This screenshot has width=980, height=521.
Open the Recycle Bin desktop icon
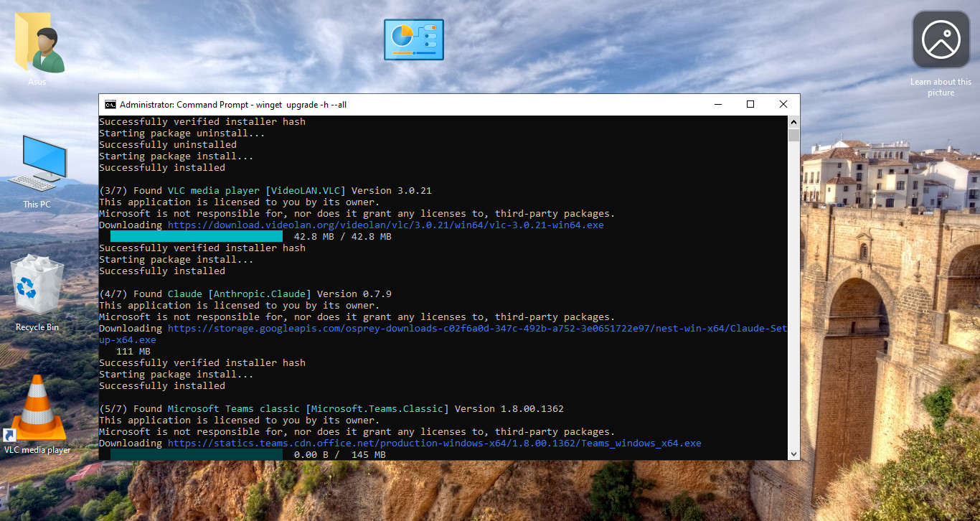coord(37,285)
